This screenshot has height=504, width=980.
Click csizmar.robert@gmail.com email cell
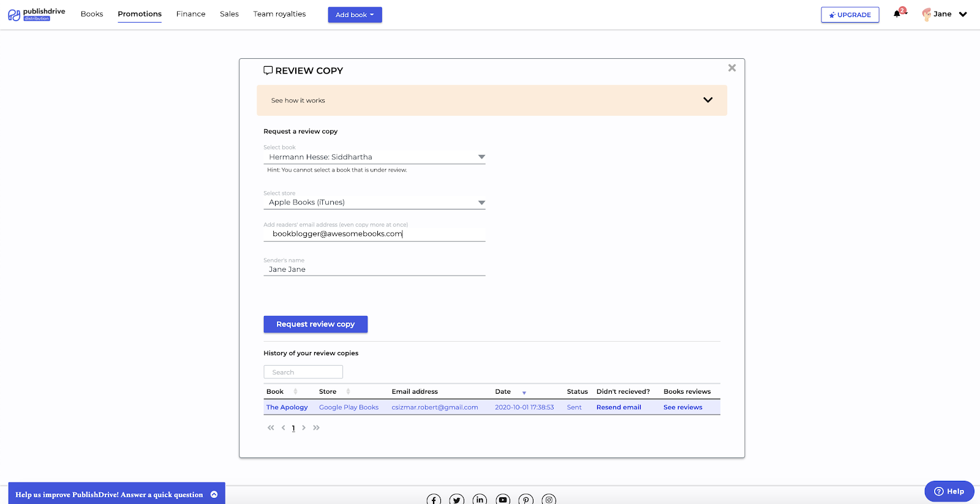click(435, 407)
